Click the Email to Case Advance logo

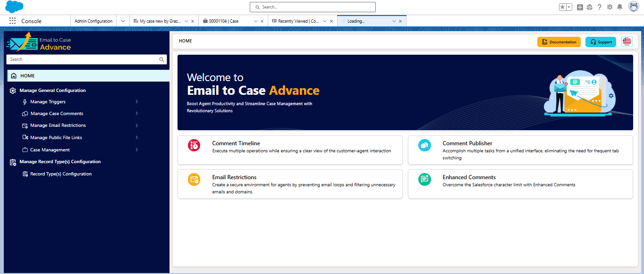tap(39, 42)
